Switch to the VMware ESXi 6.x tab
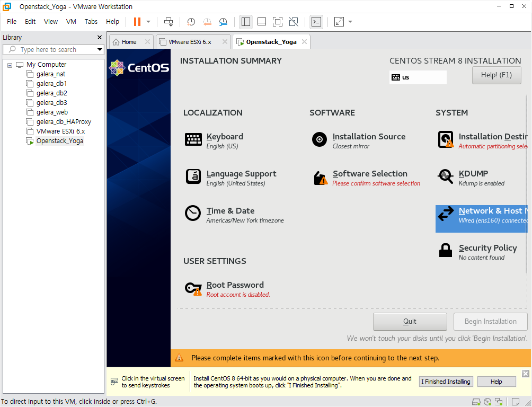This screenshot has height=407, width=532. [x=190, y=42]
